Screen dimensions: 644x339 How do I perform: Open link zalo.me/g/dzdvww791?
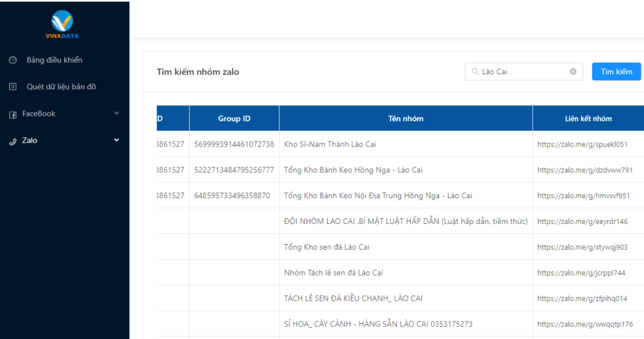coord(585,170)
